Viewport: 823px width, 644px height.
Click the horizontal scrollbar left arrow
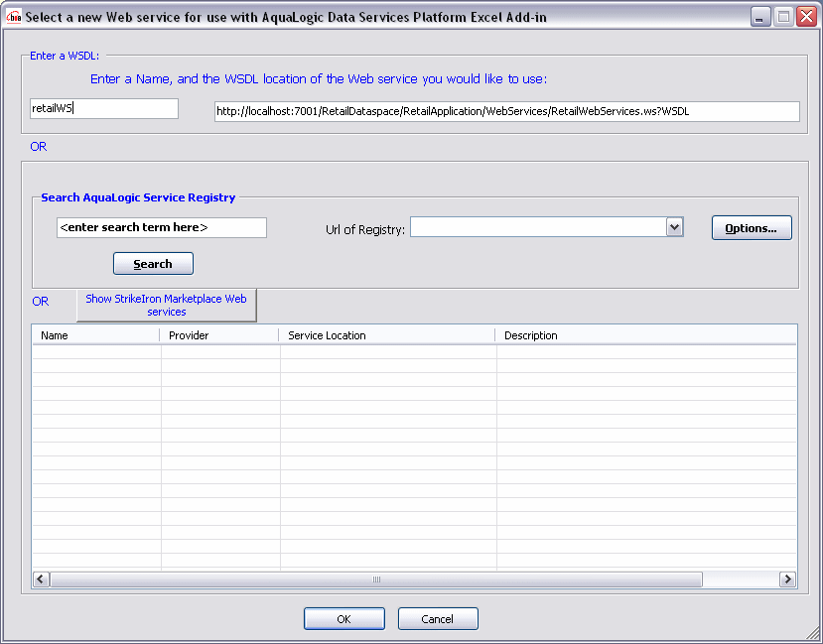click(x=42, y=580)
